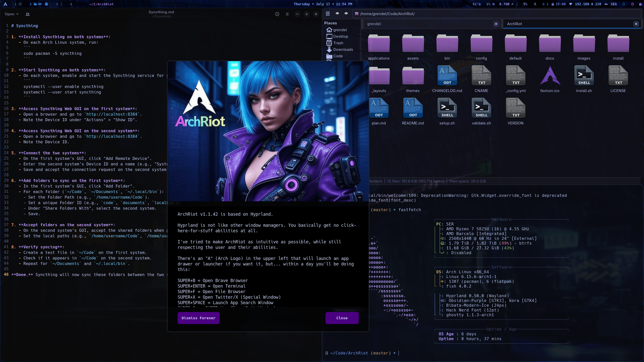Open the docs folder
The image size is (644, 362).
pyautogui.click(x=550, y=47)
